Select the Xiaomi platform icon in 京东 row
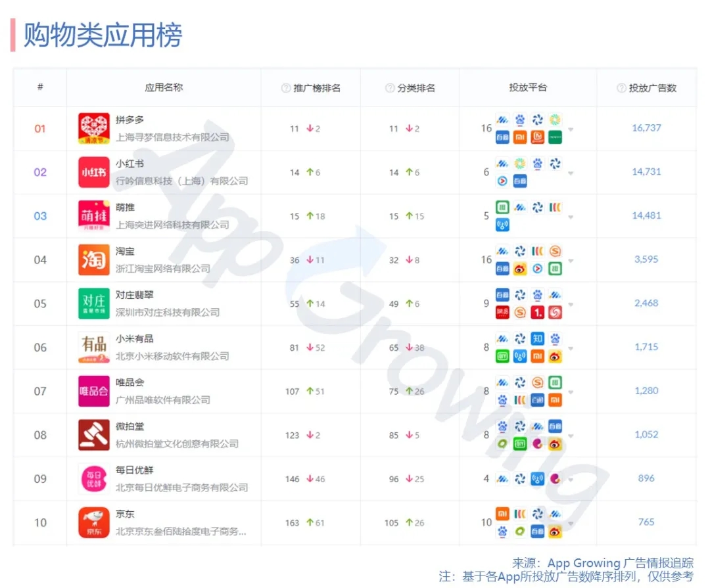Viewport: 710px width, 588px height. 502,514
